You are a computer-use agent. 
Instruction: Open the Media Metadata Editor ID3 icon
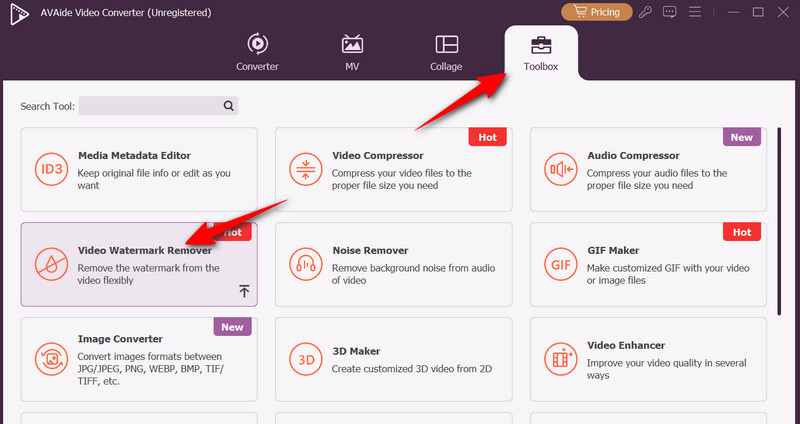pyautogui.click(x=49, y=169)
